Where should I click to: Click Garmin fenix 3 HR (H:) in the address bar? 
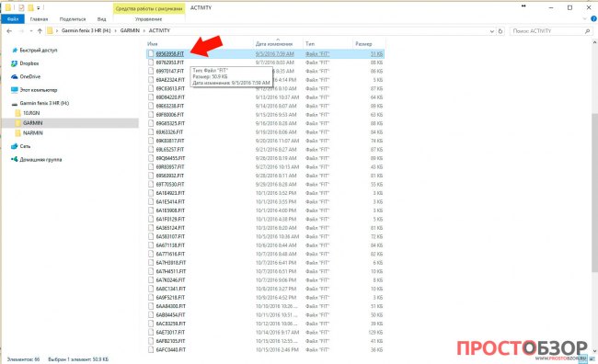pos(86,30)
